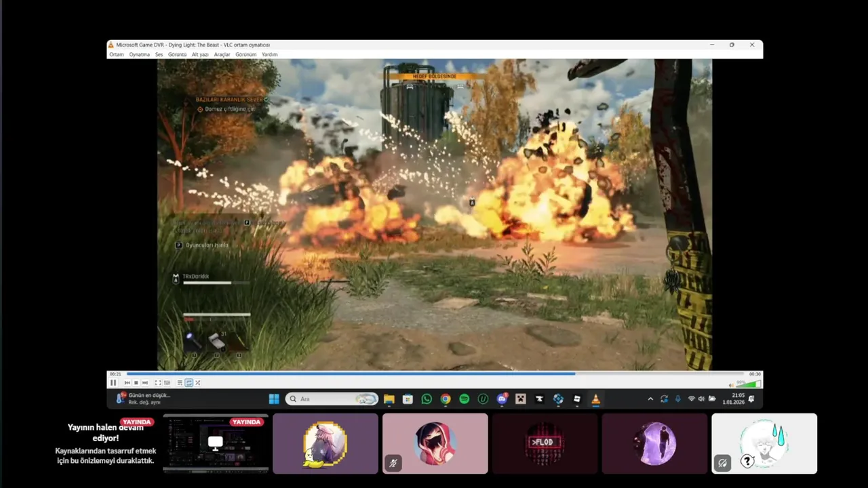Open Microsoft Store from the taskbar

(408, 399)
